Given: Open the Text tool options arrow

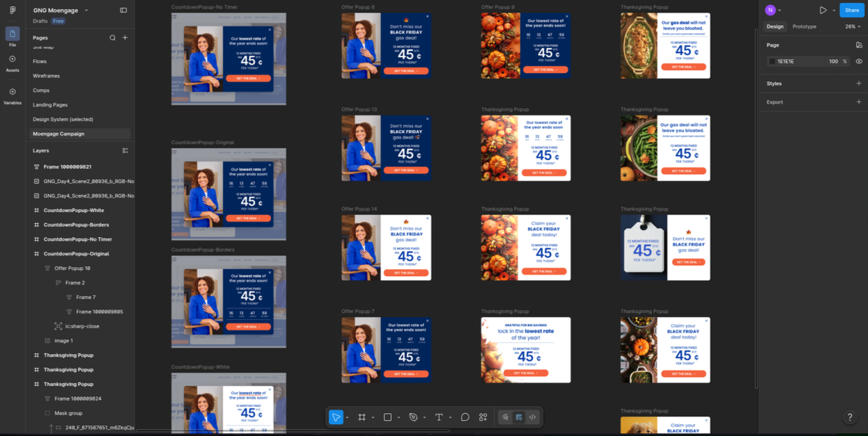Looking at the screenshot, I should (x=450, y=418).
